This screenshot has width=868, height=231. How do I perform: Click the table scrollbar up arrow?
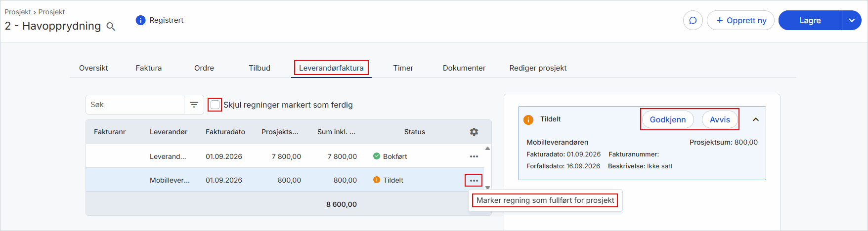pyautogui.click(x=487, y=148)
